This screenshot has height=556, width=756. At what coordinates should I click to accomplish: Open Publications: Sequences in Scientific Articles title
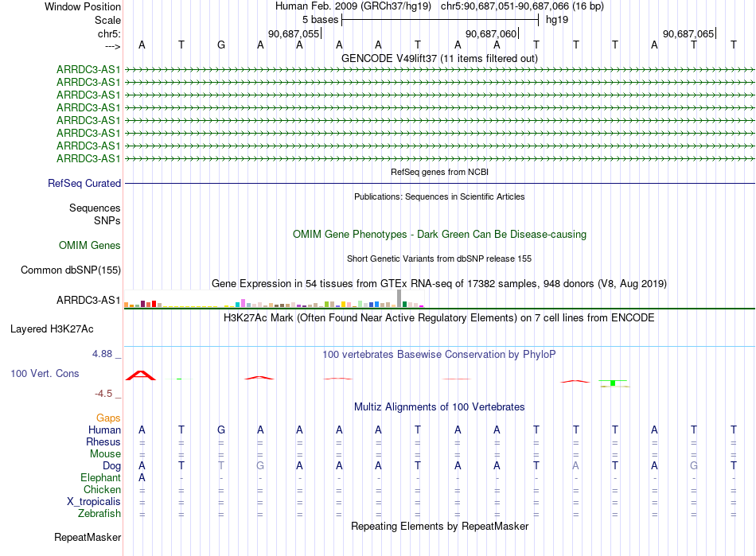[439, 196]
